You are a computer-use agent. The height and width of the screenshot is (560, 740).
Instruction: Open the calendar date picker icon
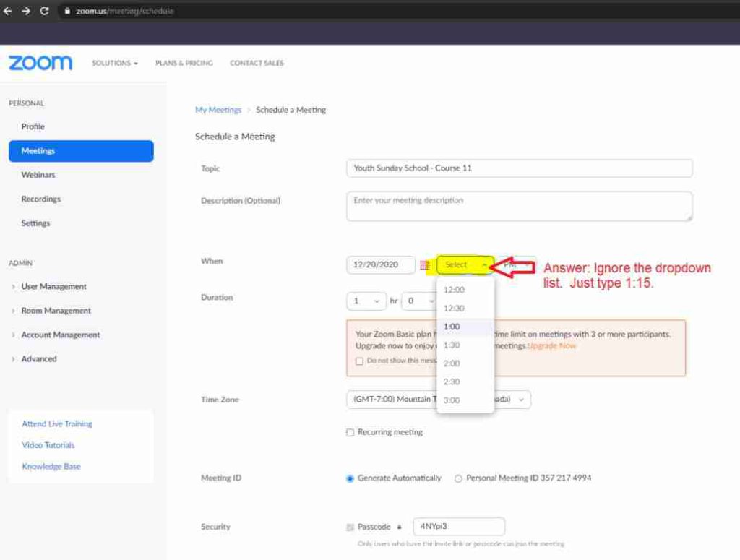[425, 265]
